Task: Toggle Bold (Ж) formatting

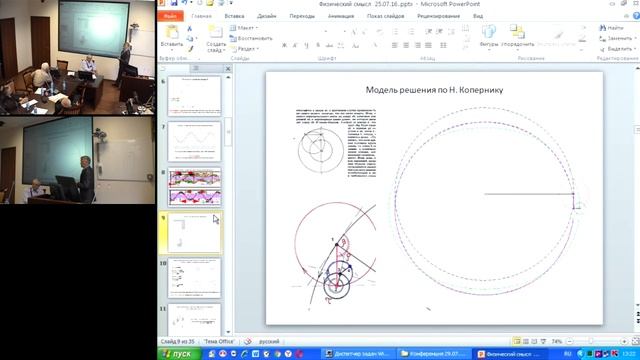Action: [x=284, y=45]
